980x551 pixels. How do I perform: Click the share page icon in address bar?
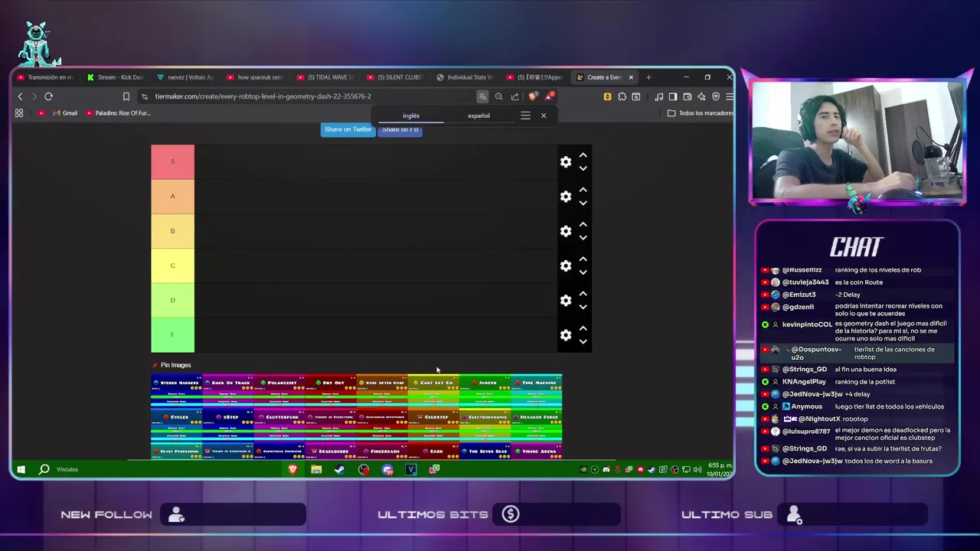pos(515,96)
